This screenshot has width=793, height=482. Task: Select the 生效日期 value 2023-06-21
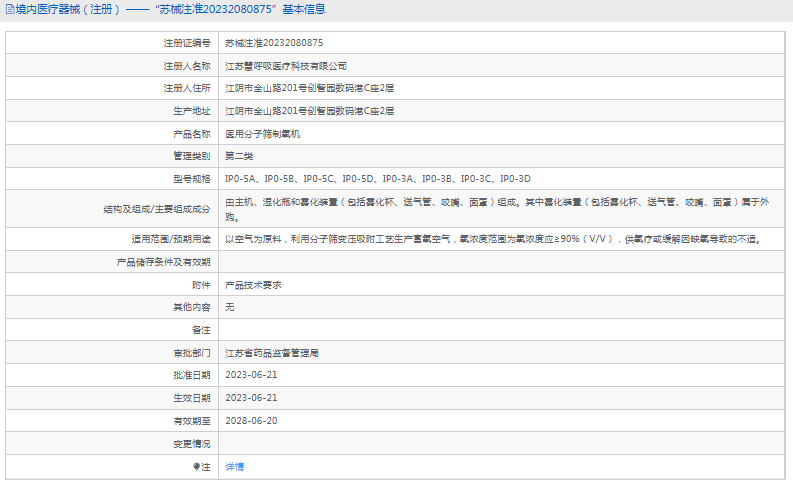[x=251, y=398]
